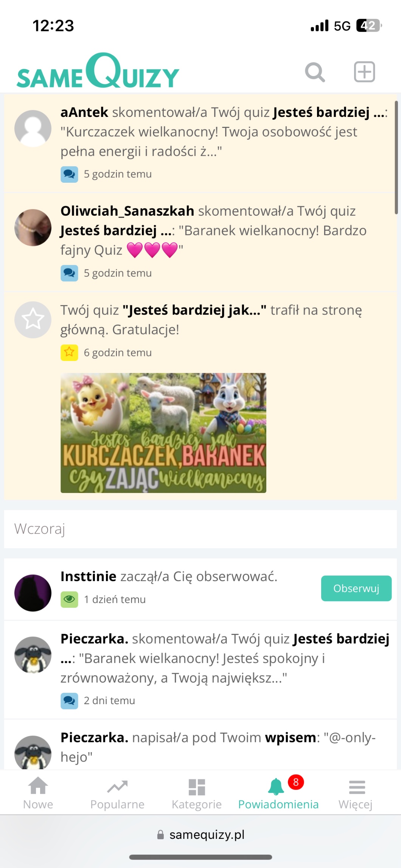The height and width of the screenshot is (868, 401).
Task: Click the Obserwuj button for Insttinie
Action: tap(356, 588)
